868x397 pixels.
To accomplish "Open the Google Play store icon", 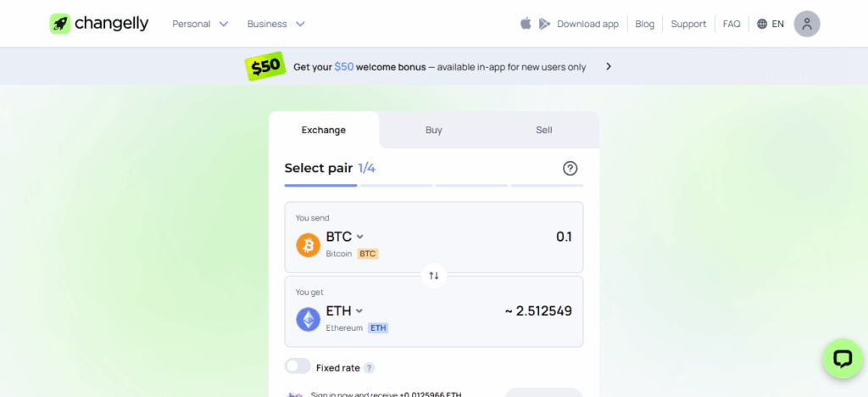I will [544, 24].
